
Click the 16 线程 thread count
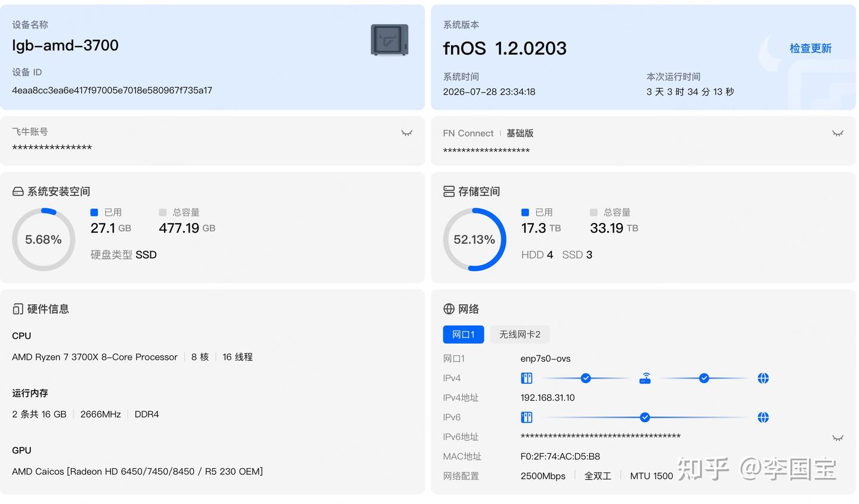point(237,357)
